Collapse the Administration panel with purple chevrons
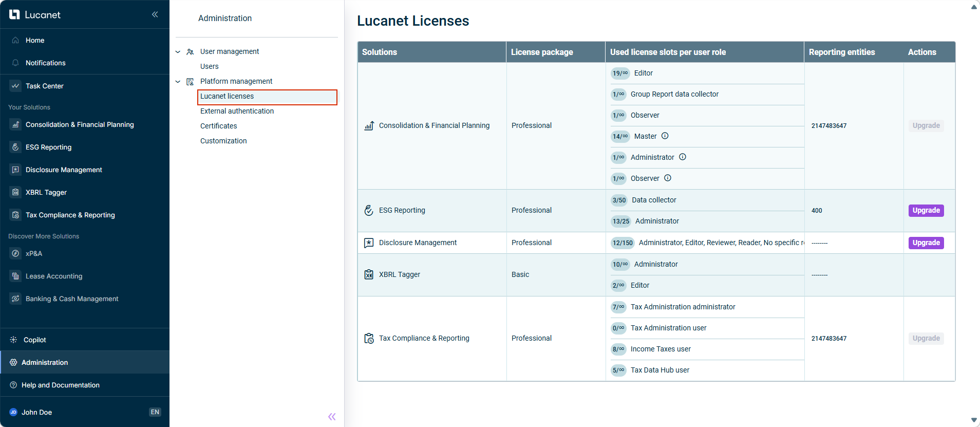 [x=332, y=417]
